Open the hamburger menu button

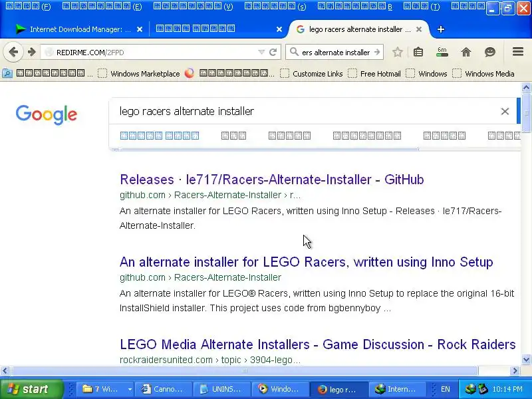(x=518, y=52)
